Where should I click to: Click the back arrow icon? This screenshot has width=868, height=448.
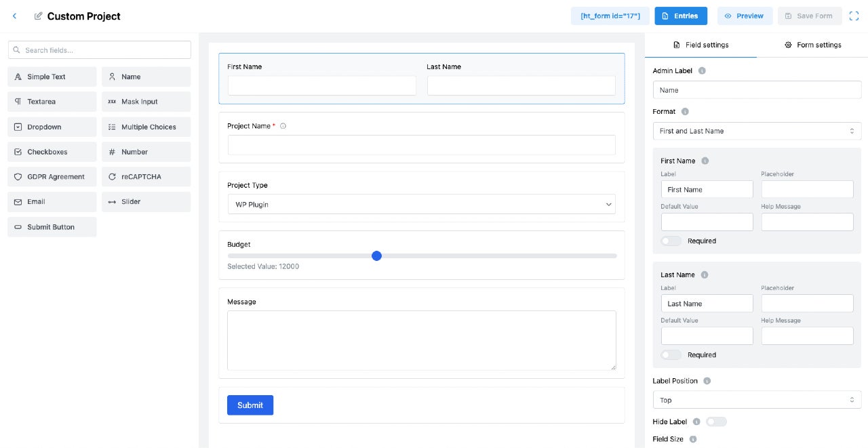click(x=14, y=16)
